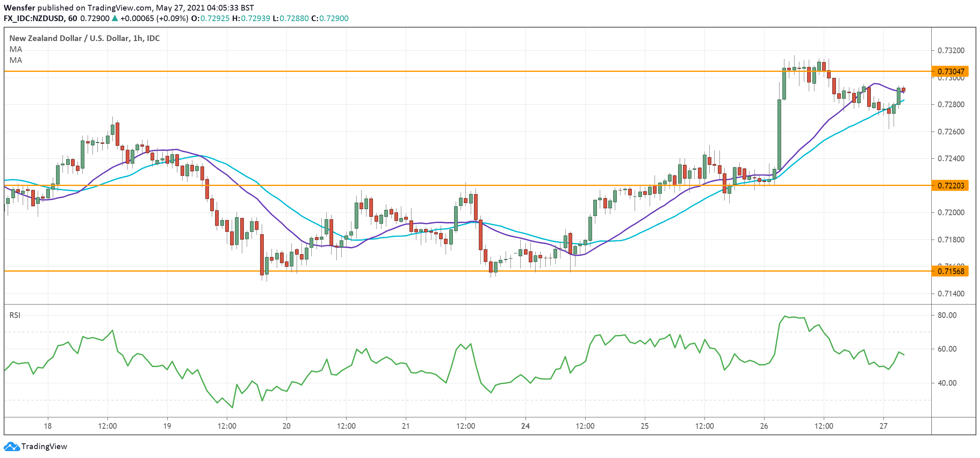Screen dimensions: 980x458
Task: Click the FX_IDC:NZDUSD symbol text
Action: point(34,18)
